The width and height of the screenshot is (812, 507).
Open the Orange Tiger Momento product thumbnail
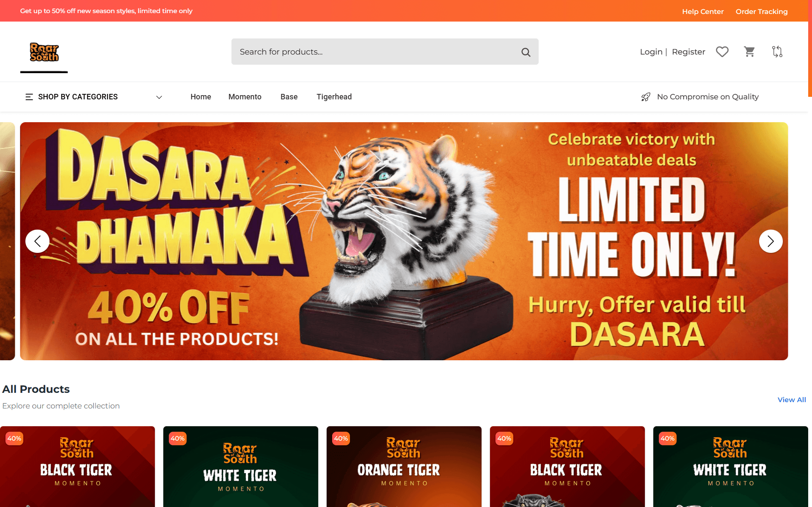(404, 466)
